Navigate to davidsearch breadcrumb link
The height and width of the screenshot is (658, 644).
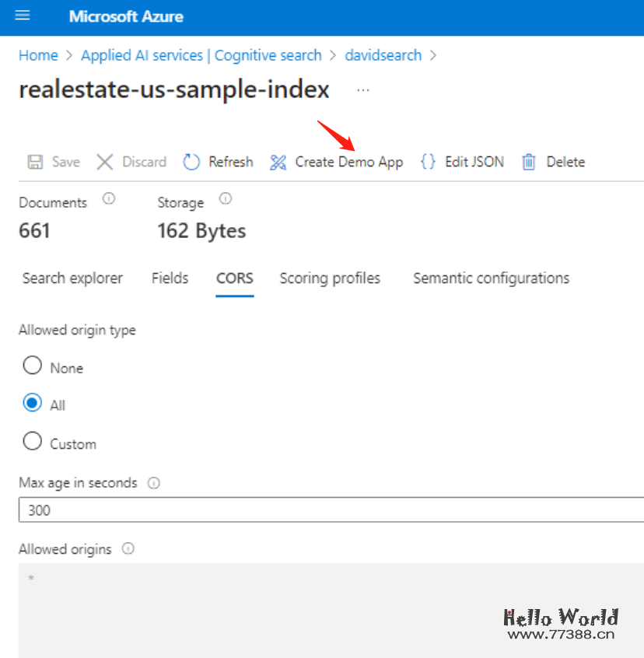tap(383, 55)
